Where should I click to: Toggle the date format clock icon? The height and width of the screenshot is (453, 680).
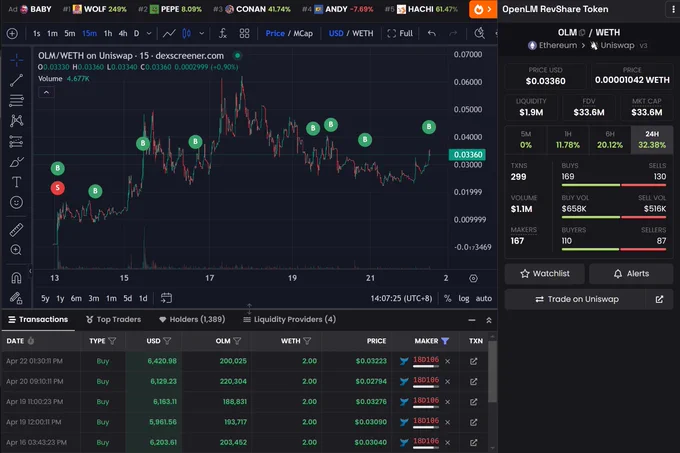point(31,341)
